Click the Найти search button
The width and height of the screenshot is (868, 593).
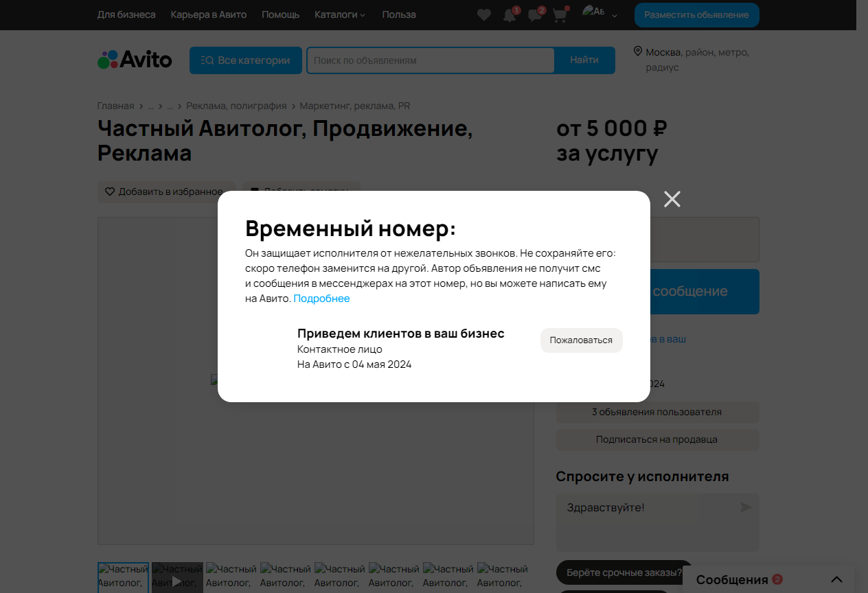pyautogui.click(x=584, y=60)
